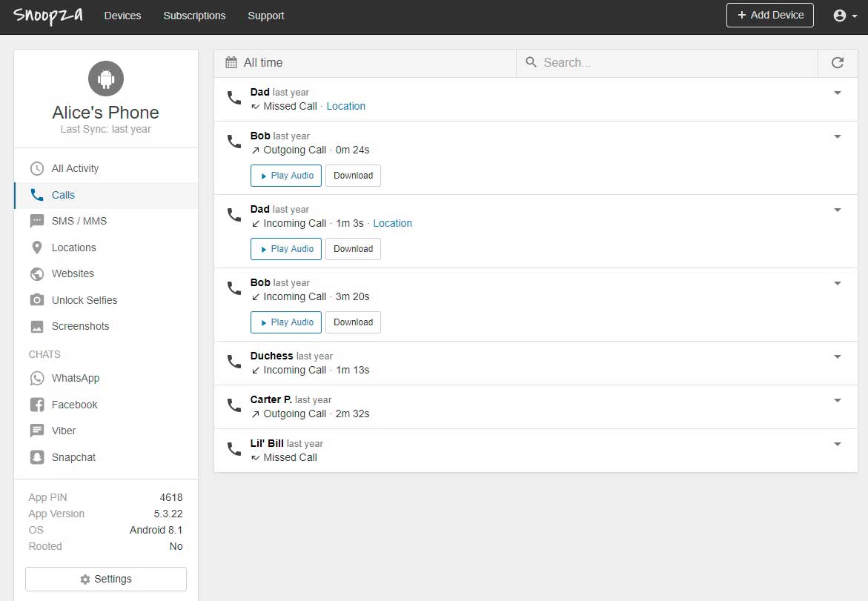Open the Snapchat chats section

[x=73, y=457]
